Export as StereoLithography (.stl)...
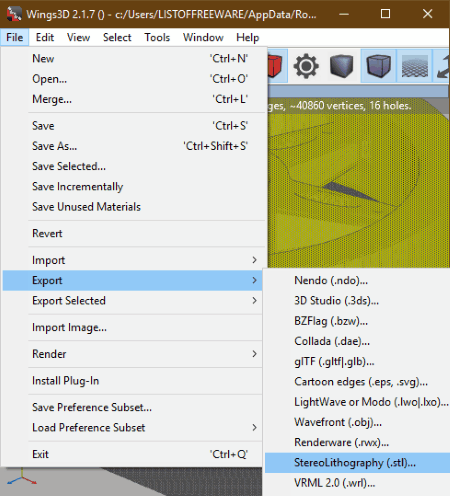The height and width of the screenshot is (496, 450). (x=357, y=463)
